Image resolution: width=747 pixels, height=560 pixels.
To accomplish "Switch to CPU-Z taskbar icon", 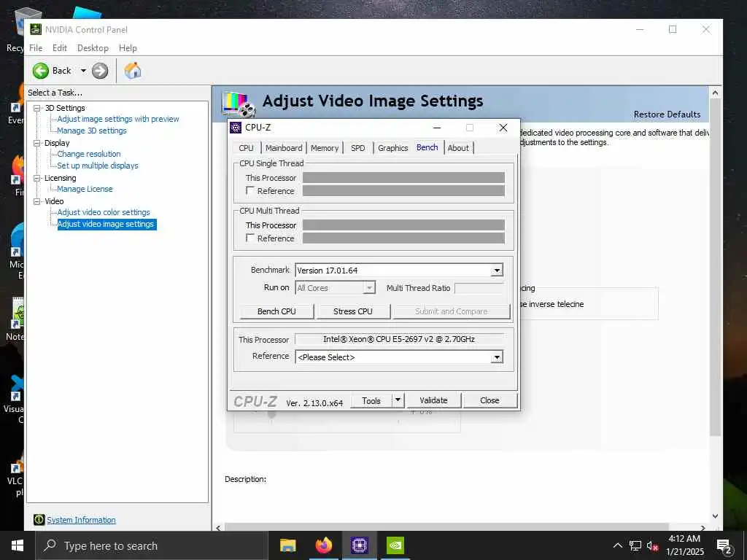I will 359,545.
